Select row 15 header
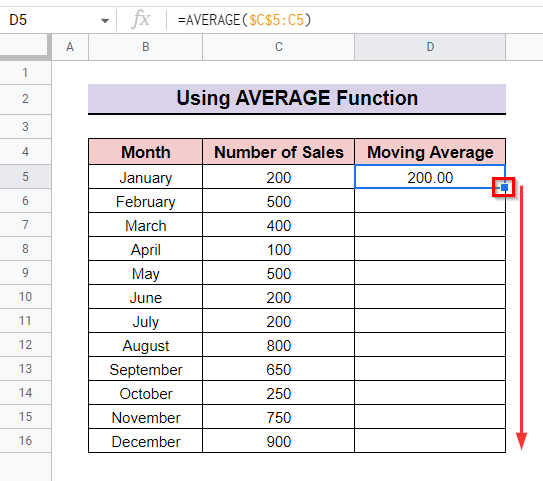The image size is (543, 481). point(25,417)
